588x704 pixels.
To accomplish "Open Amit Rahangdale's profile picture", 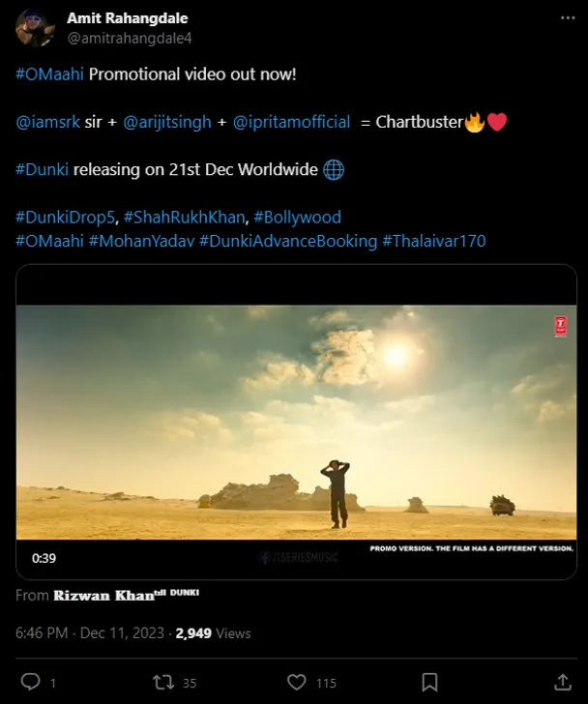I will coord(35,28).
